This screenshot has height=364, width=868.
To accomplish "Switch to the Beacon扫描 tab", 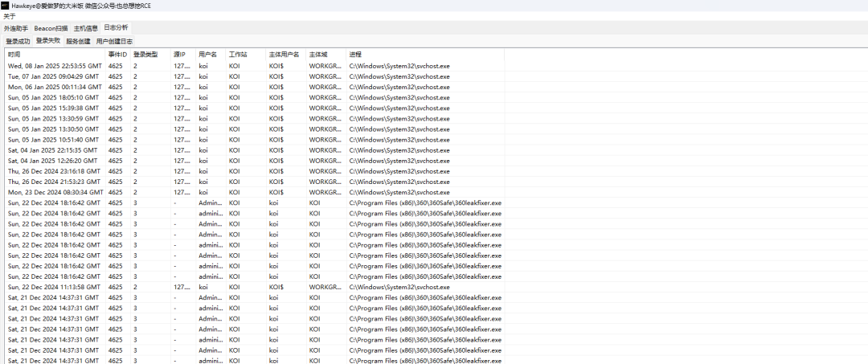I will click(51, 27).
